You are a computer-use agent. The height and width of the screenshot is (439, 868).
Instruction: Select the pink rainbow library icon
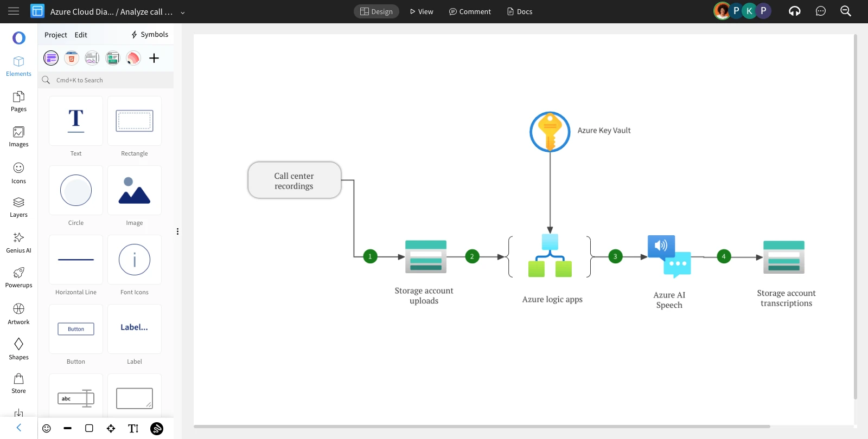point(133,58)
